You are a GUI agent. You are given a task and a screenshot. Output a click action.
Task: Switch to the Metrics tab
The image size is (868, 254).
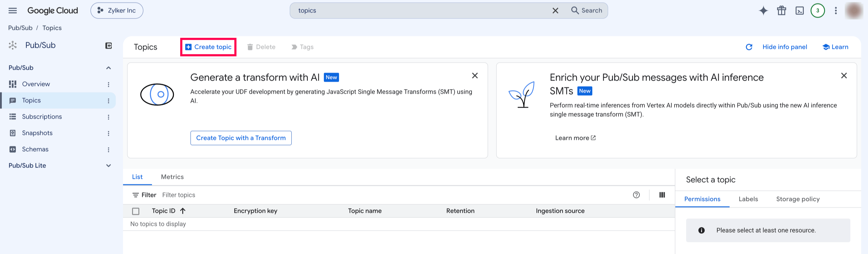click(x=172, y=177)
